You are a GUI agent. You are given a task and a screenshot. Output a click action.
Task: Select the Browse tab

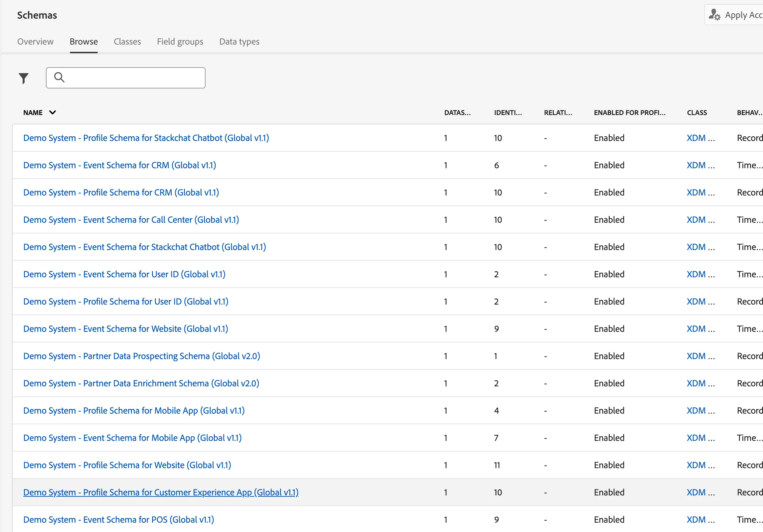coord(83,42)
